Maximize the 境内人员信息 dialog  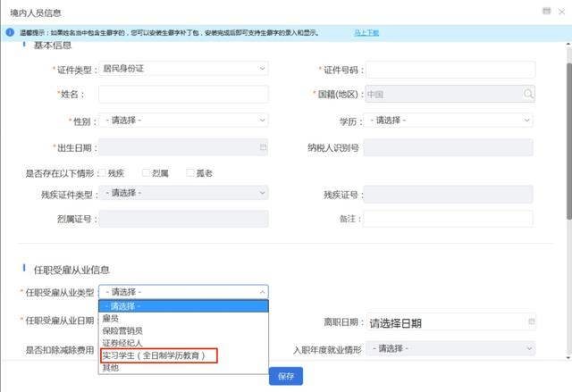(546, 10)
